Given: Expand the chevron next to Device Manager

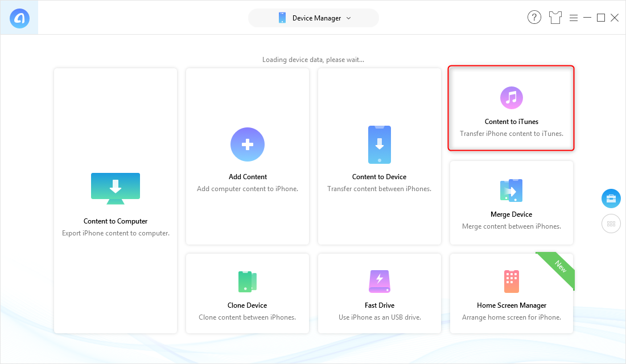Looking at the screenshot, I should [348, 18].
